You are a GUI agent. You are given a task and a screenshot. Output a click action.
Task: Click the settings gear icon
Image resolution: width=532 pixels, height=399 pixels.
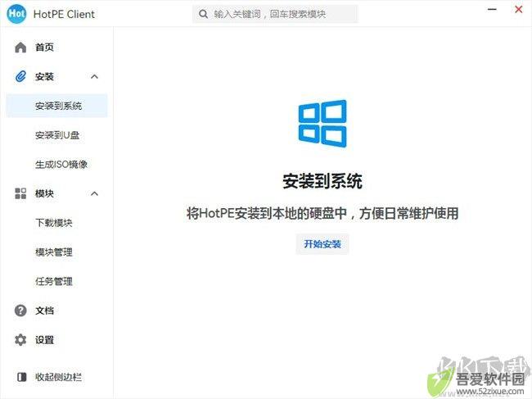(x=20, y=339)
